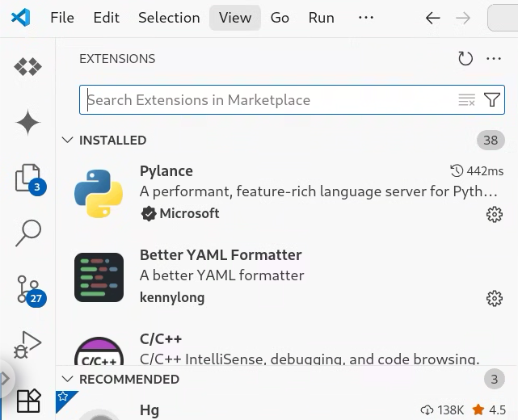The width and height of the screenshot is (518, 420).
Task: Open Pylance manage gear
Action: point(495,214)
